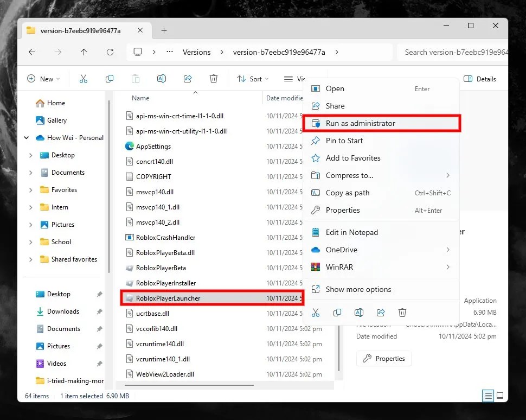
Task: Select ucrtbase.dll file
Action: click(147, 314)
